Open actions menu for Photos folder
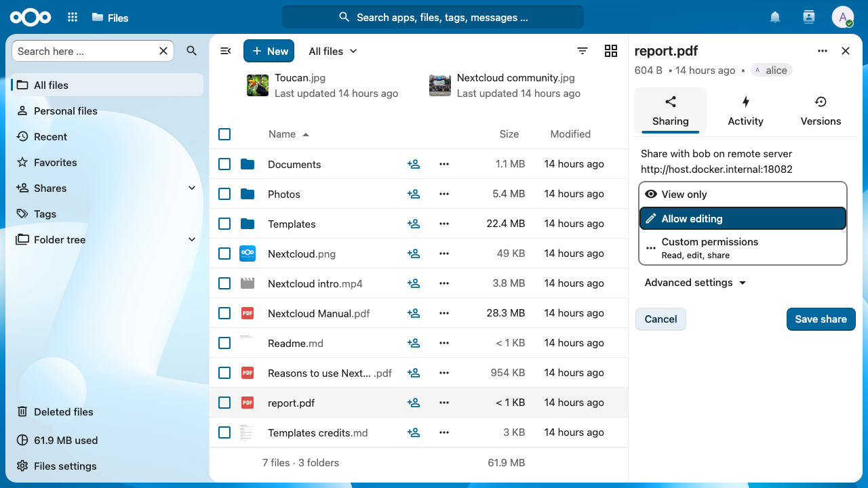868x488 pixels. click(444, 194)
